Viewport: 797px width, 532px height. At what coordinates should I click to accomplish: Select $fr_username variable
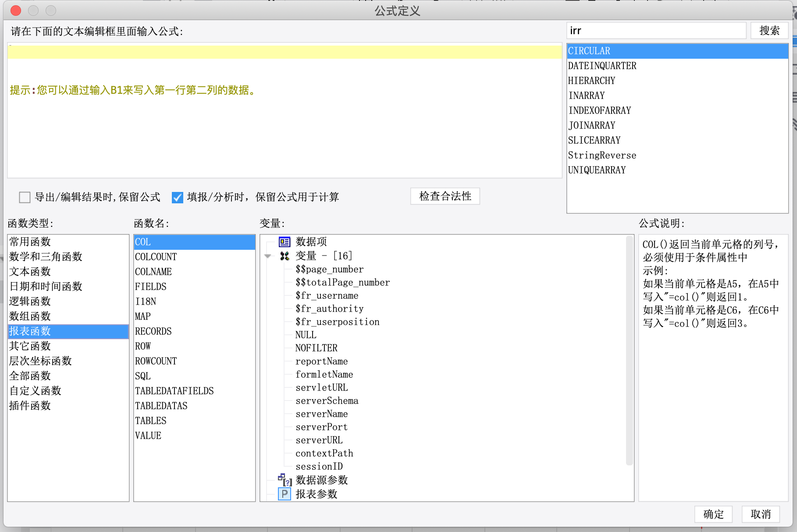pyautogui.click(x=327, y=295)
